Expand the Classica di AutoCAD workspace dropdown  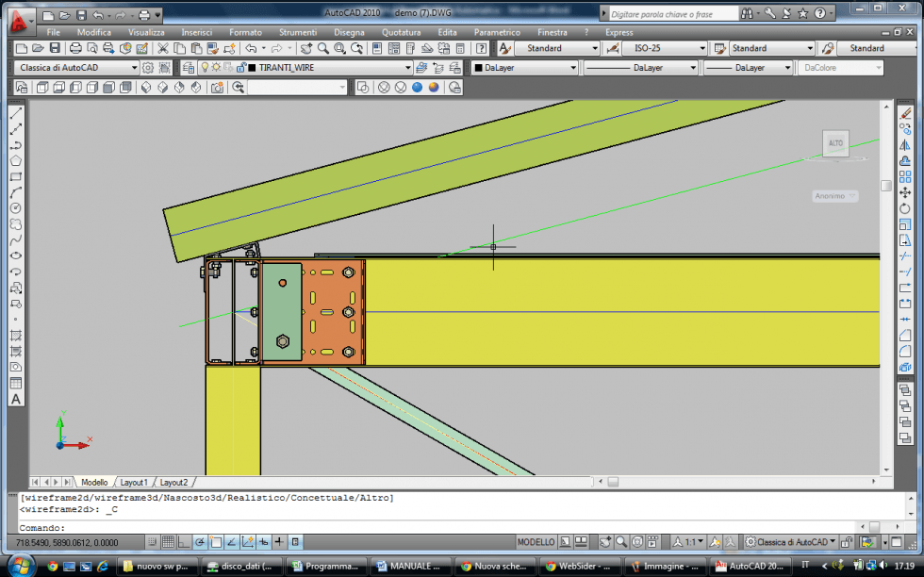tap(135, 68)
